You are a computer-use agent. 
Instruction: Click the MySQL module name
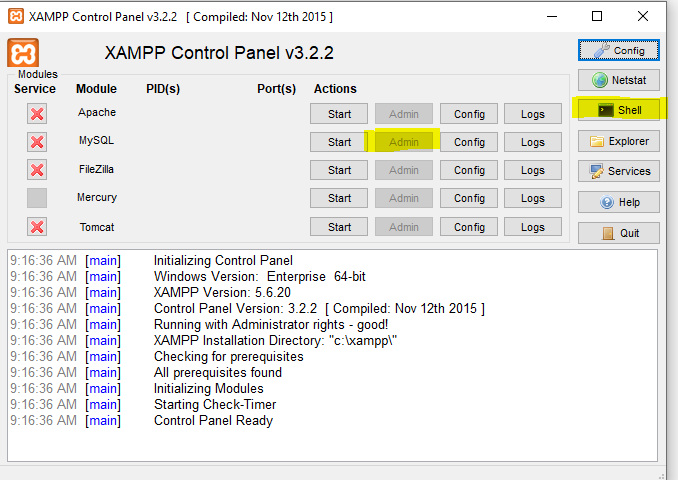tap(96, 141)
